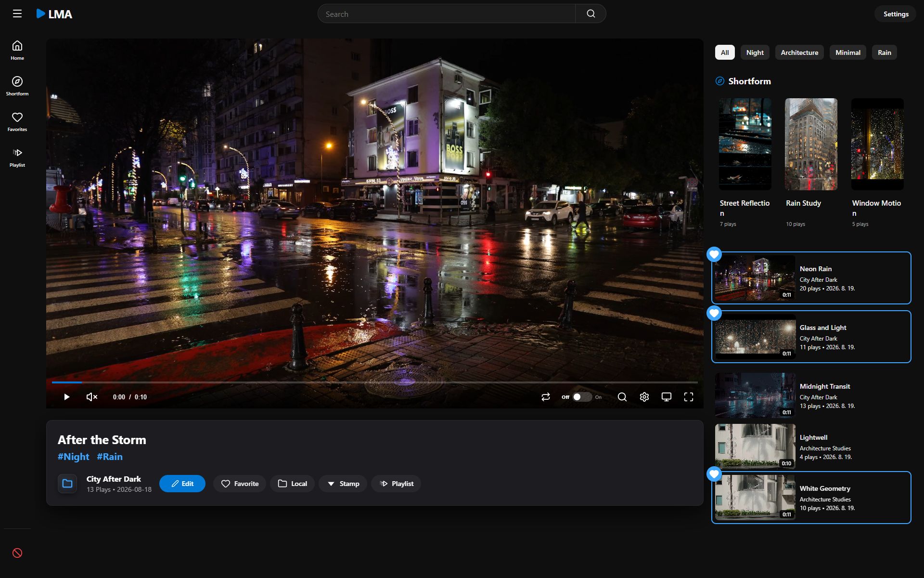This screenshot has height=578, width=924.
Task: Click the City After Dark folder icon
Action: click(x=67, y=484)
